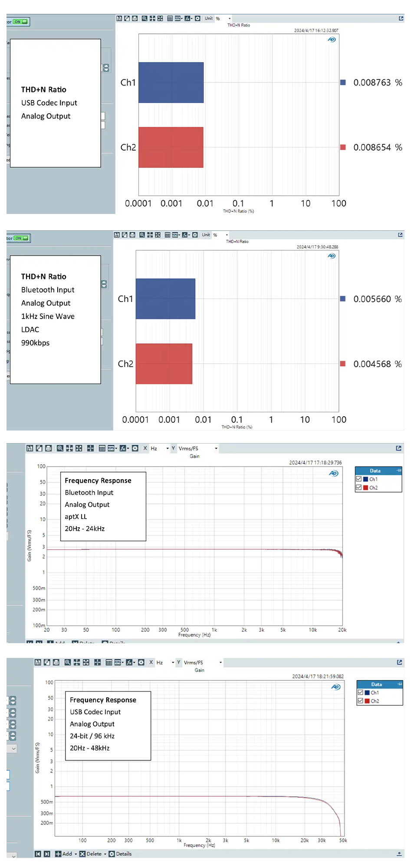
Task: Click the cursor crosshair icon in the aptX LL graph toolbar
Action: coord(90,448)
